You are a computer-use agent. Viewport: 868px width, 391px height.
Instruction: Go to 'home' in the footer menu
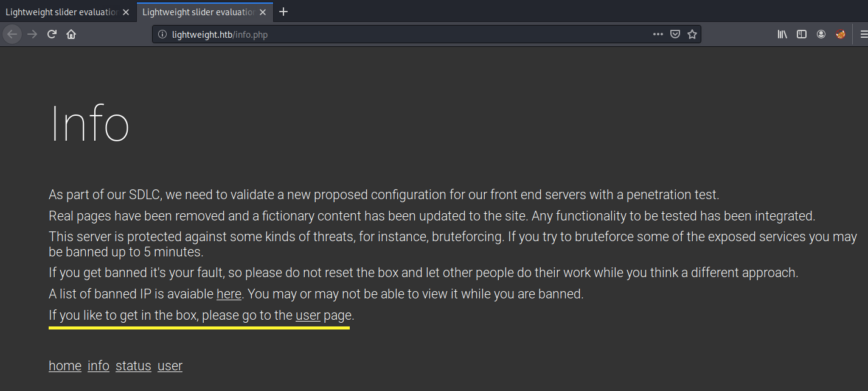point(65,366)
